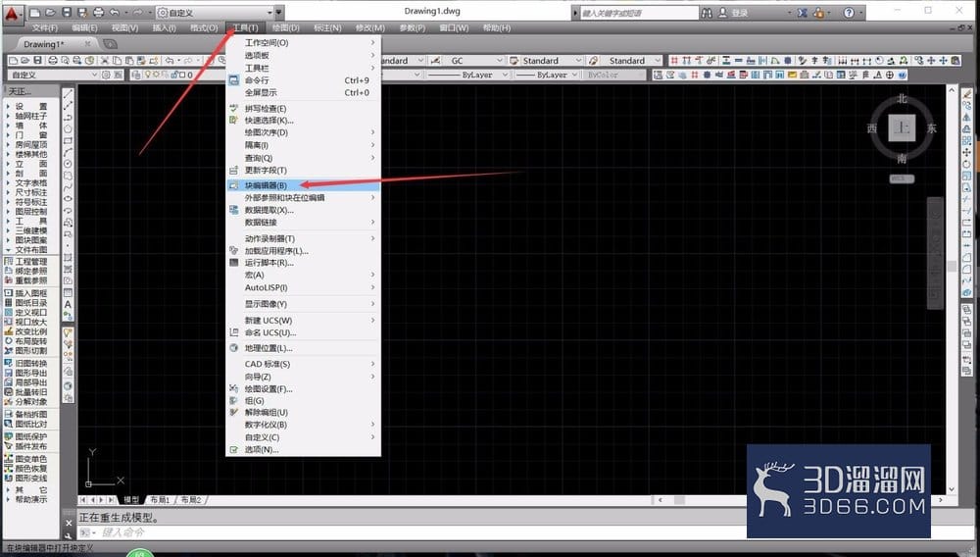Choose 绘图设置(F)... in Tools menu
The image size is (980, 557).
tap(303, 389)
